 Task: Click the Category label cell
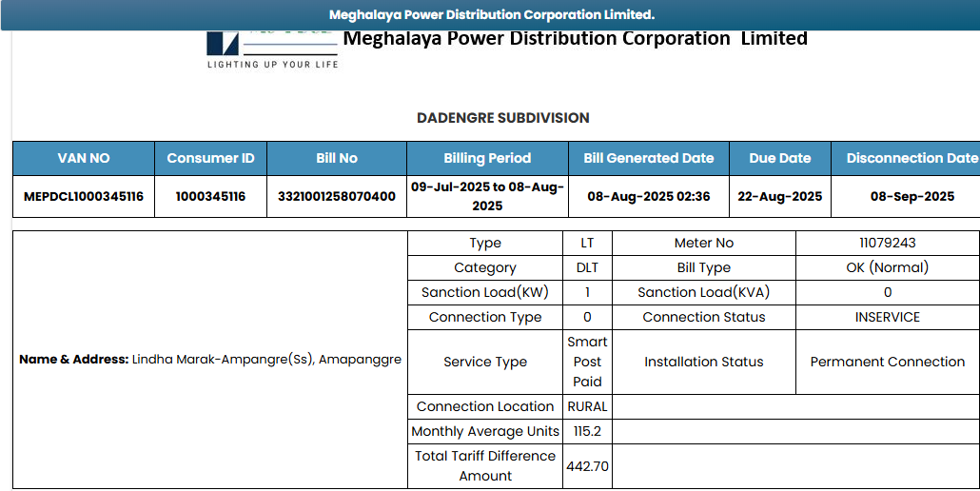click(x=485, y=268)
